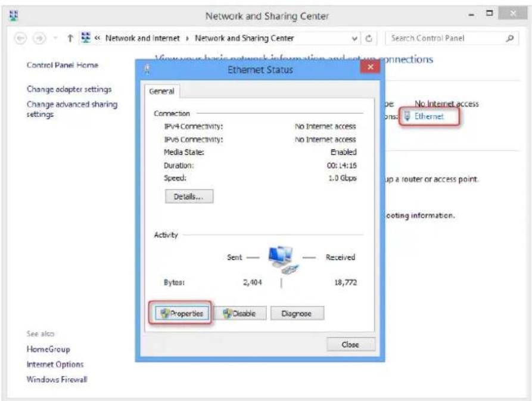Screen dimensions: 532x401
Task: Click Network and Sharing Center breadcrumb
Action: click(244, 38)
